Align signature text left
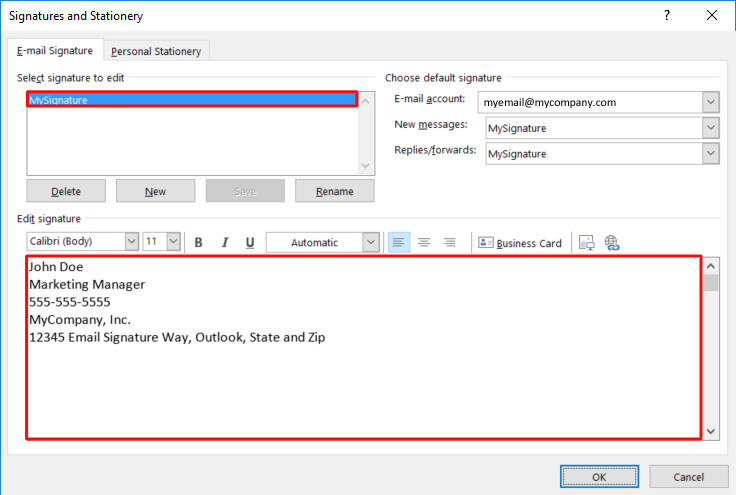The height and width of the screenshot is (495, 736). point(399,242)
